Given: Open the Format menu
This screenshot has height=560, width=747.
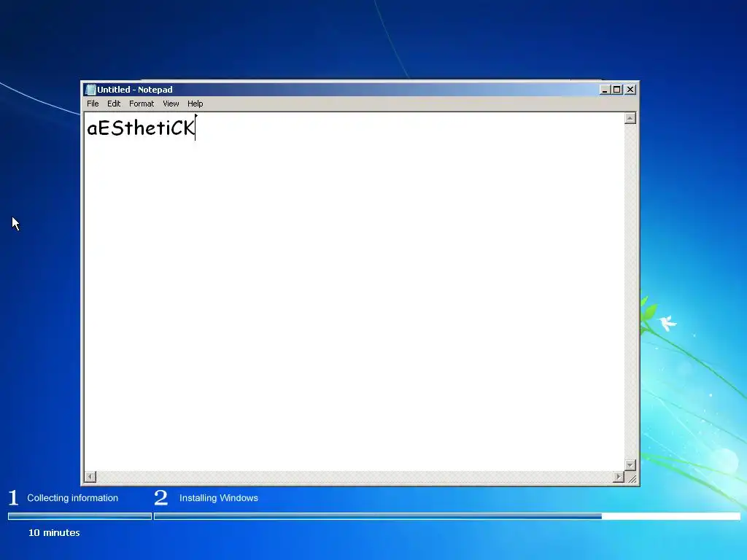Looking at the screenshot, I should [142, 104].
